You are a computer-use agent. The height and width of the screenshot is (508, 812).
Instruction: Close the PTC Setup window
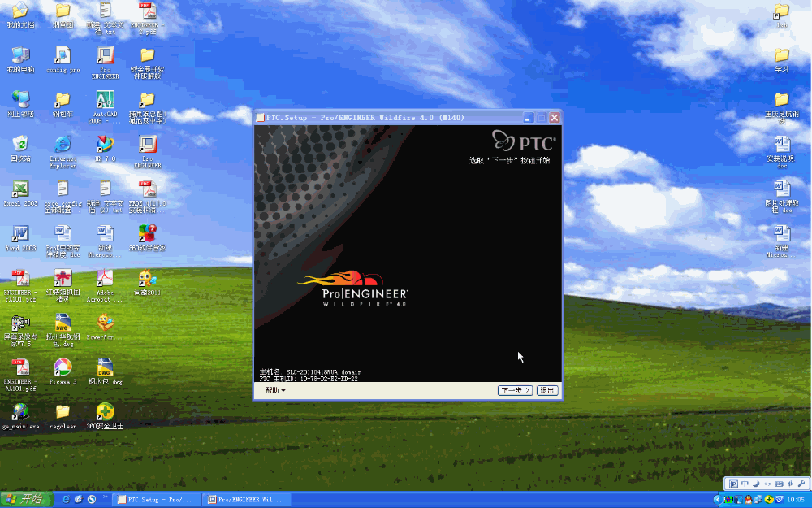(x=555, y=118)
